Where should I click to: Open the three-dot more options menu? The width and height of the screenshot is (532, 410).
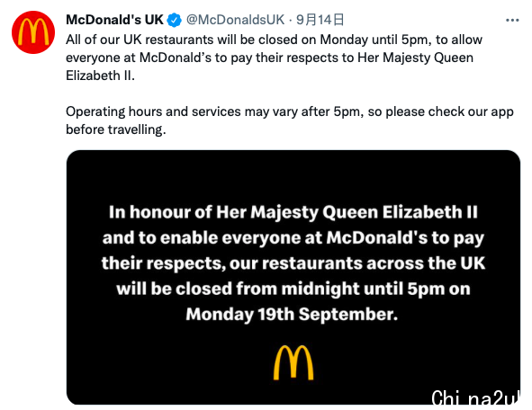tap(512, 21)
